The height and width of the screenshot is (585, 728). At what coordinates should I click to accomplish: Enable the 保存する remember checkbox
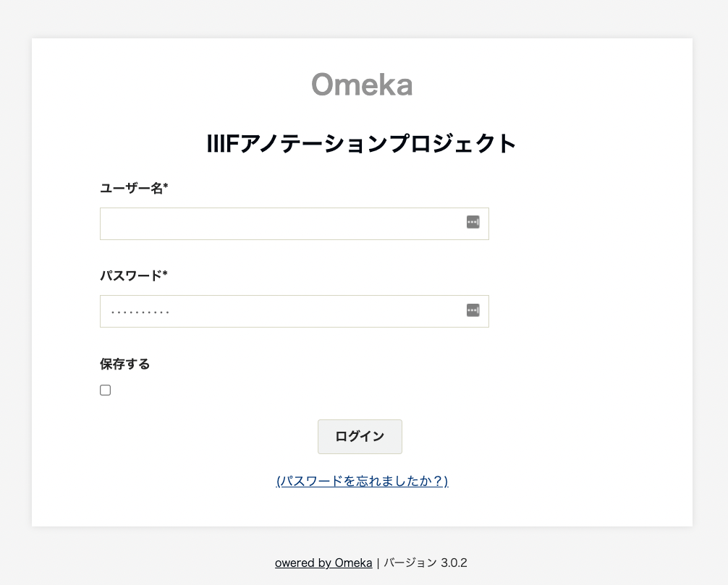coord(105,390)
